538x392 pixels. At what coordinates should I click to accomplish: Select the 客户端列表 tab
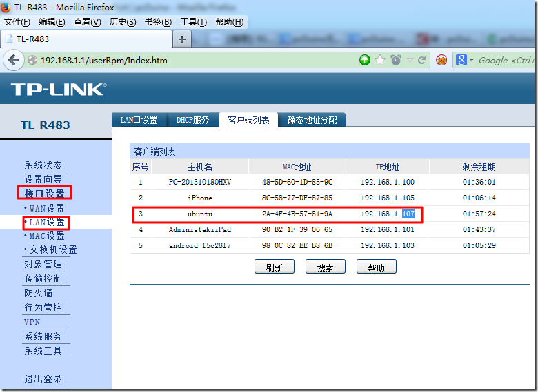click(x=248, y=120)
